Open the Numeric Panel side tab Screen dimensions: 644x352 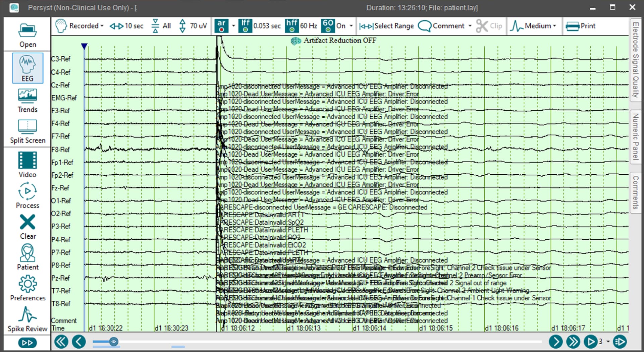636,136
